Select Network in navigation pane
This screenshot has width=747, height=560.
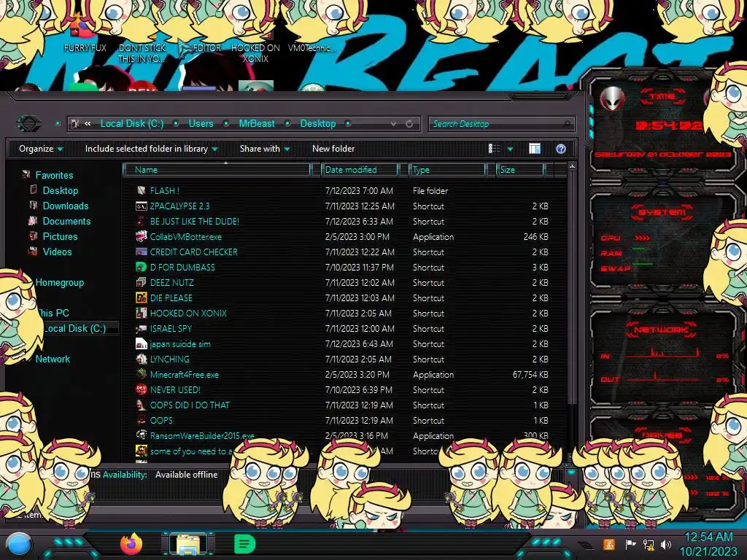pyautogui.click(x=53, y=359)
